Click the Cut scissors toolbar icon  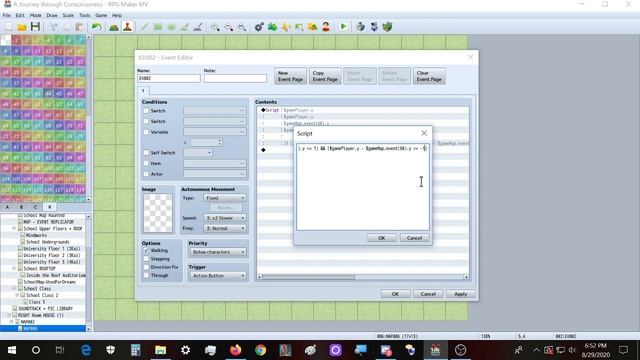(53, 27)
